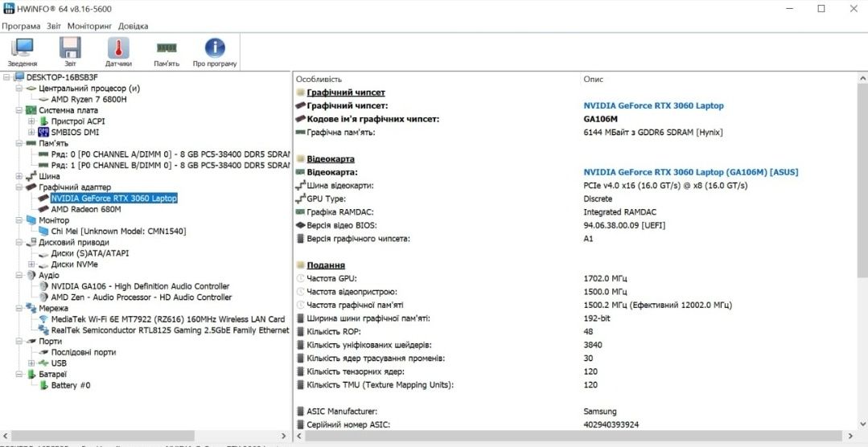
Task: Click the GA106M [ASUS] video card link
Action: pyautogui.click(x=691, y=172)
